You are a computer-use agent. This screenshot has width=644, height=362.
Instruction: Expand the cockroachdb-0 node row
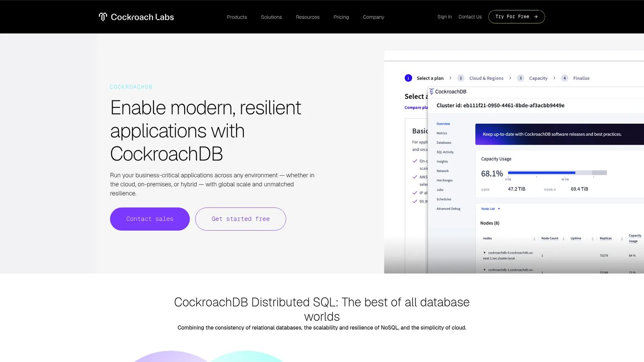point(484,253)
